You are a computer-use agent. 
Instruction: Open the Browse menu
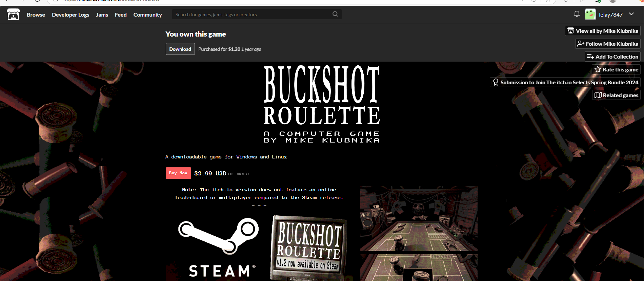(x=36, y=15)
